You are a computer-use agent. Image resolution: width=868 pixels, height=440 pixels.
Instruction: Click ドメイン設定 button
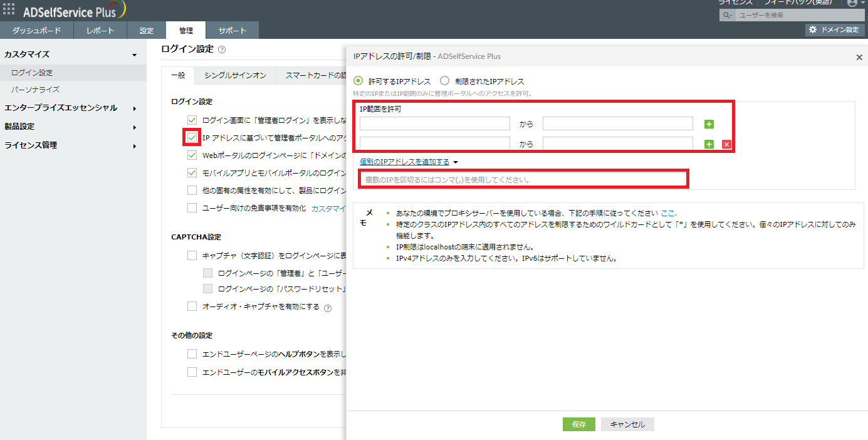(x=835, y=29)
